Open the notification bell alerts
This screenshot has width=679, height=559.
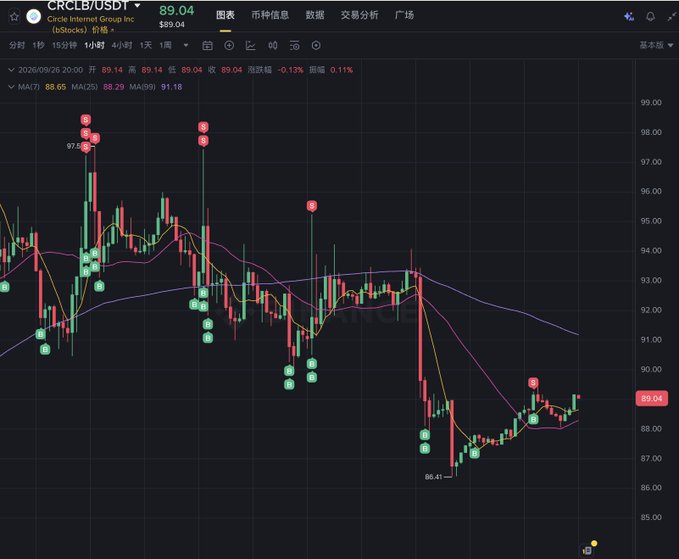(x=650, y=16)
